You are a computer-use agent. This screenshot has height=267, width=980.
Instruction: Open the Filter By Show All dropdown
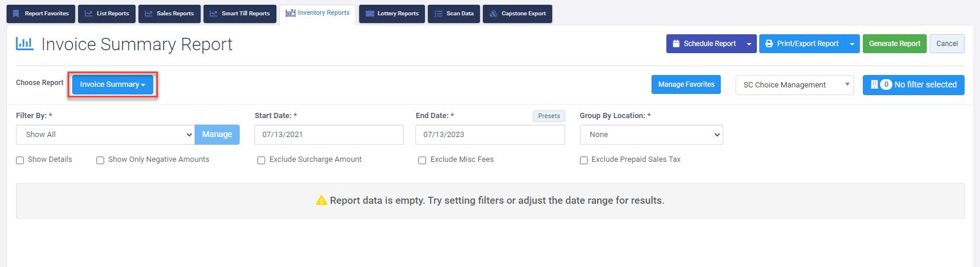(105, 135)
